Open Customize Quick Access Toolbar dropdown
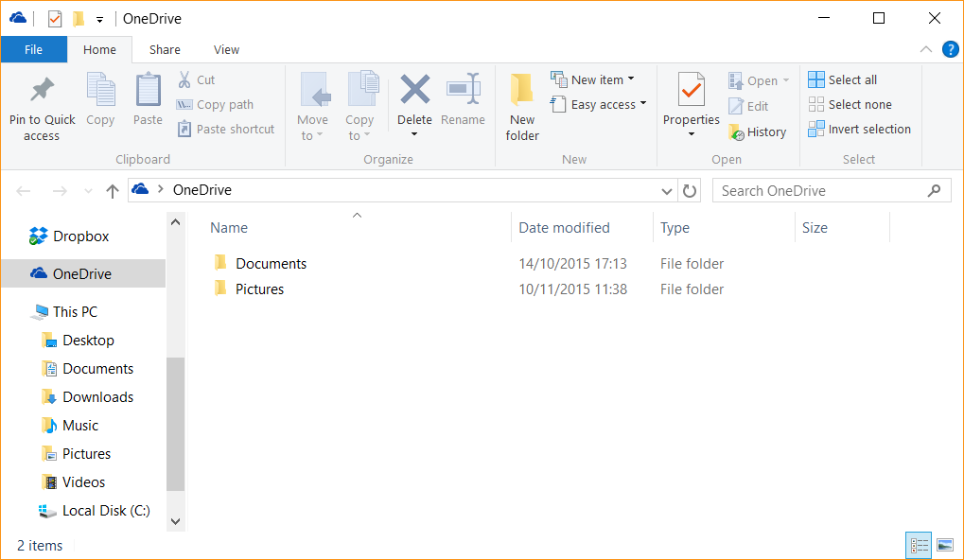The image size is (964, 560). [x=99, y=20]
